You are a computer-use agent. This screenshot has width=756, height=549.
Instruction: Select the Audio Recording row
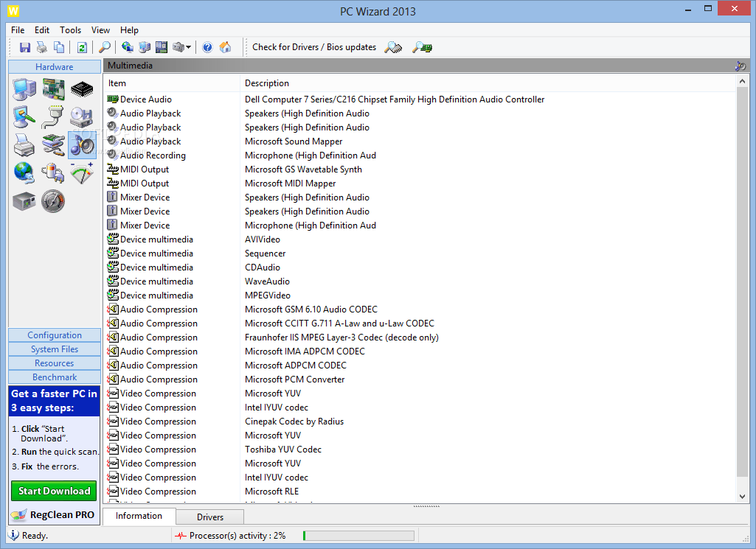[420, 155]
